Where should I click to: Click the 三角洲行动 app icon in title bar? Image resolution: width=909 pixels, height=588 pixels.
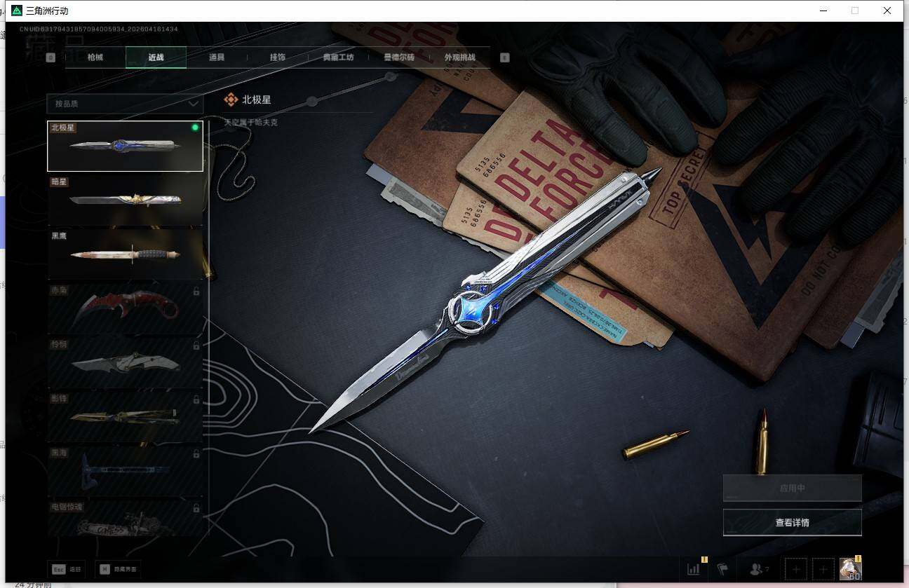(x=17, y=11)
